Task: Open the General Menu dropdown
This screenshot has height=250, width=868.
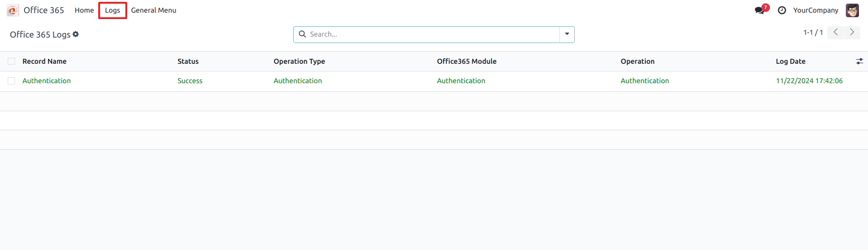Action: click(153, 10)
